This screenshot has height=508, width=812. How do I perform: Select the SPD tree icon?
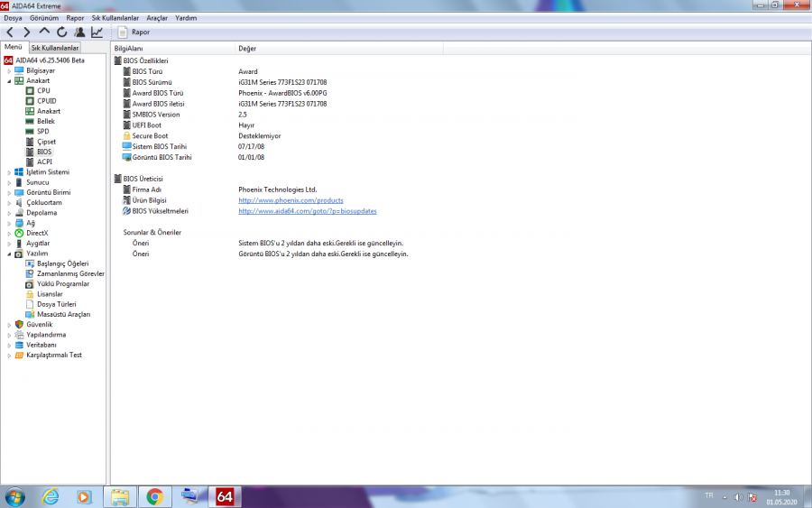[x=30, y=132]
